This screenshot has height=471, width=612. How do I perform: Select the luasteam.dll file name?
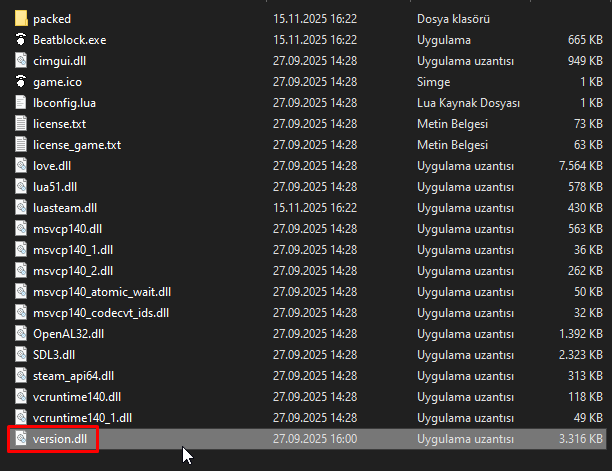[x=65, y=208]
